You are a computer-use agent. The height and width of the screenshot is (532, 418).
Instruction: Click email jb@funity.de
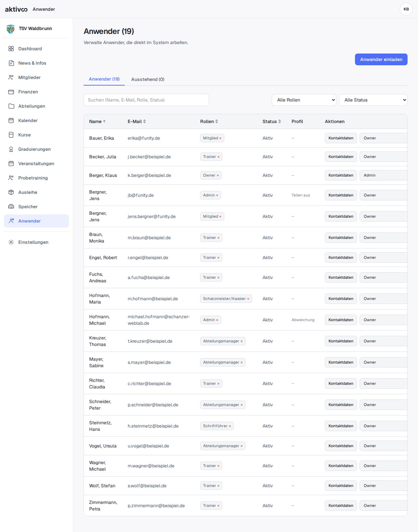[x=141, y=195]
